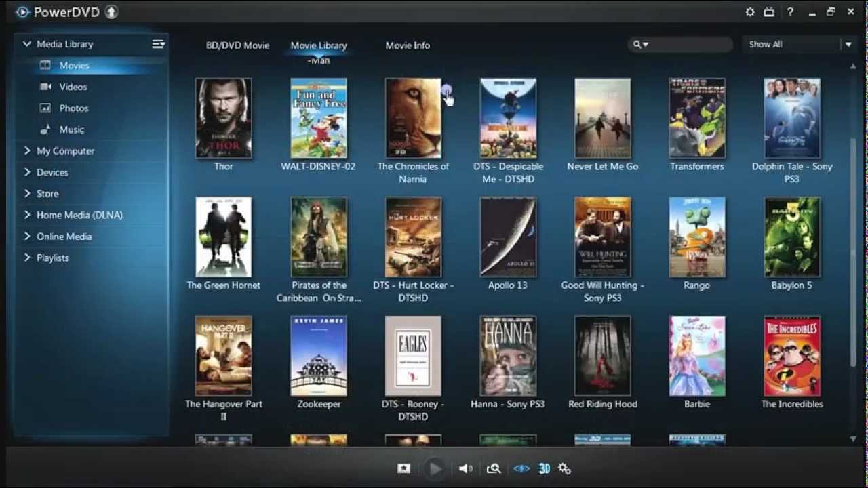Click the Photos picture icon in sidebar

pyautogui.click(x=45, y=108)
